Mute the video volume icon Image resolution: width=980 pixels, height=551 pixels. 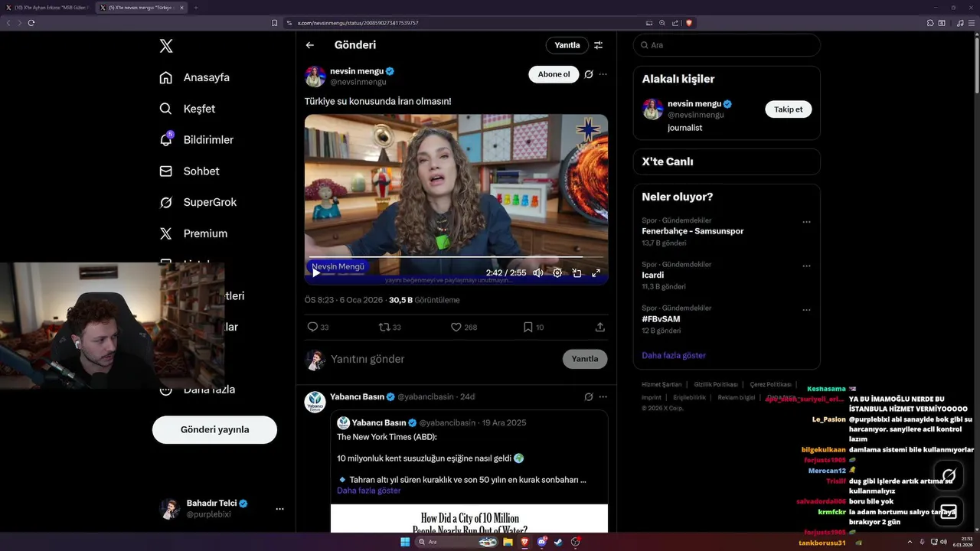click(x=538, y=272)
